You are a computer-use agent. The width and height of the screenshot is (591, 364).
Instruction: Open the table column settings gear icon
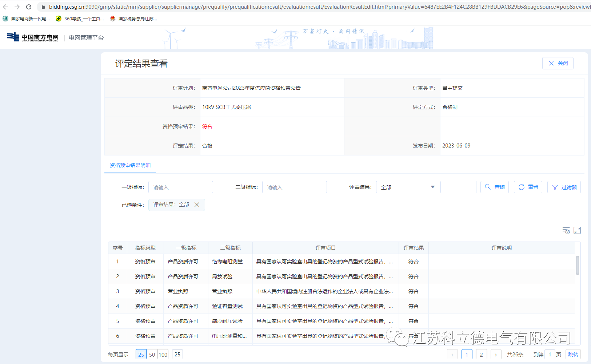pos(566,230)
